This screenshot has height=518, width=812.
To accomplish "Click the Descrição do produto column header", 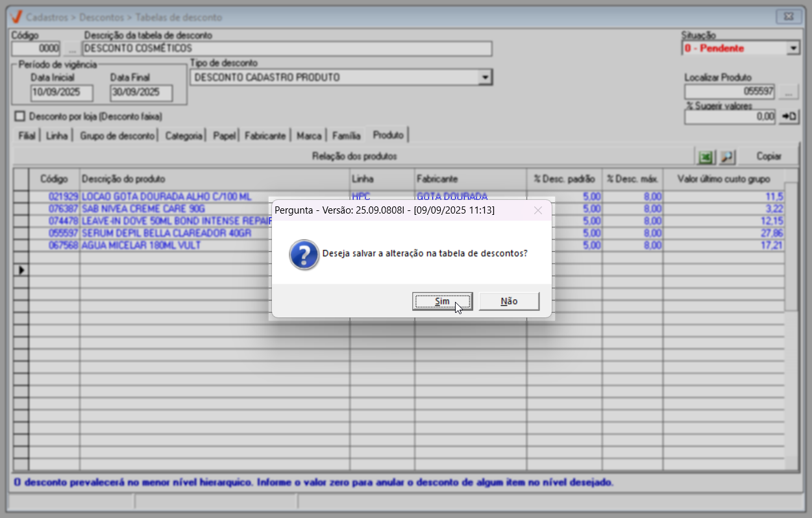I will point(215,179).
